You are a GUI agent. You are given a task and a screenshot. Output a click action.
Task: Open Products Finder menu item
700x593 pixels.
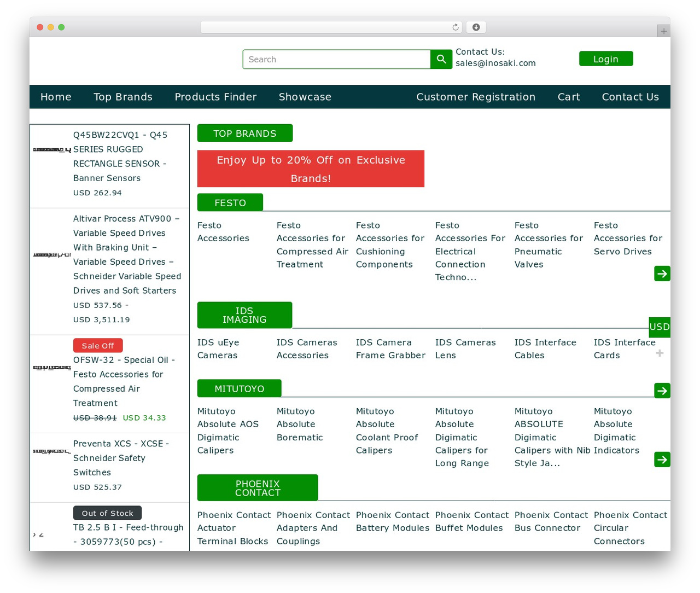[215, 97]
